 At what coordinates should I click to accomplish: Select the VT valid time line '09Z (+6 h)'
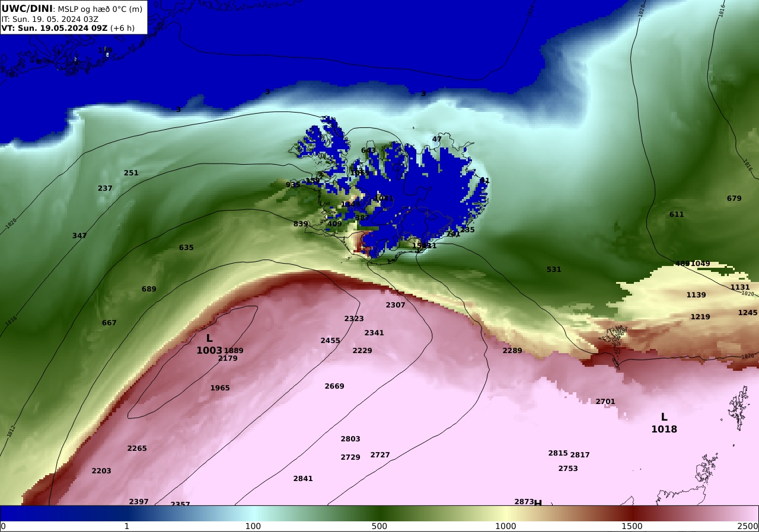click(68, 28)
